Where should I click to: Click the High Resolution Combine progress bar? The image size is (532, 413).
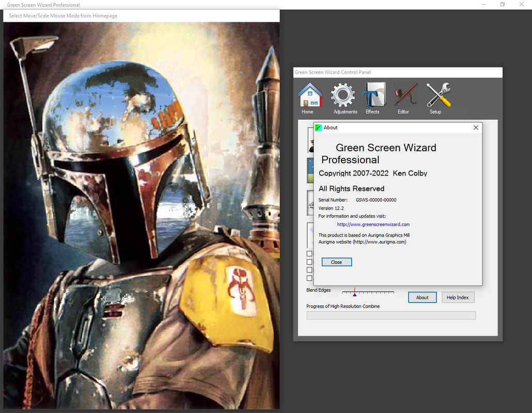pos(391,315)
